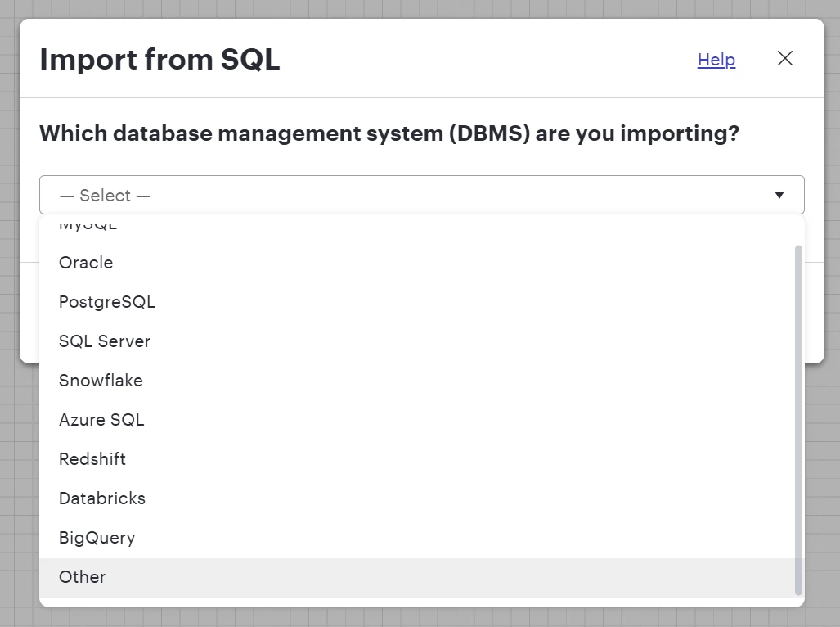
Task: Open the Help link
Action: click(716, 60)
